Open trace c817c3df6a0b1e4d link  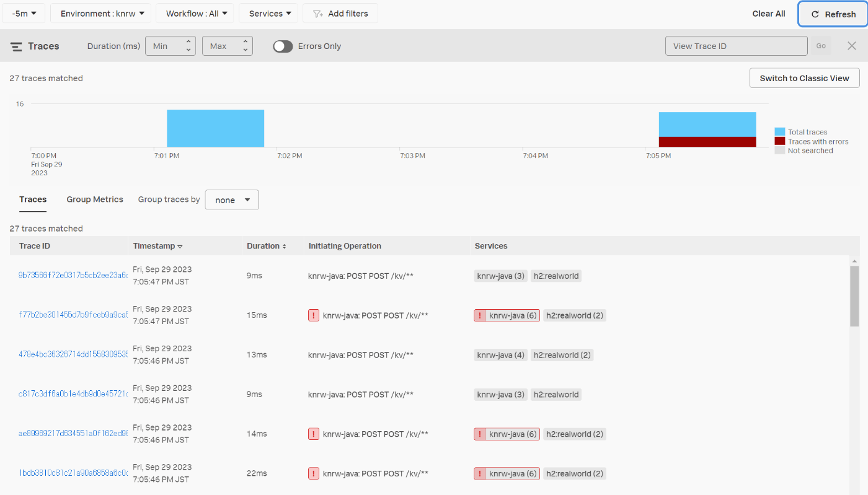73,395
